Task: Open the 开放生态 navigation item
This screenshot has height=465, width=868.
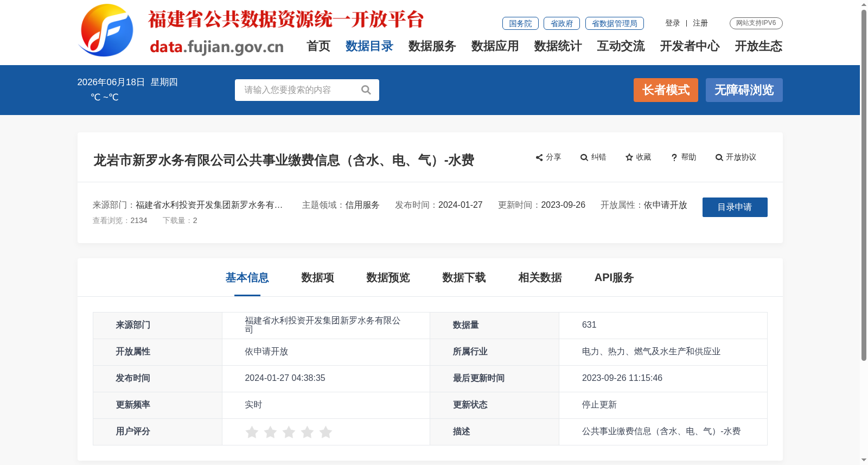Action: 759,46
